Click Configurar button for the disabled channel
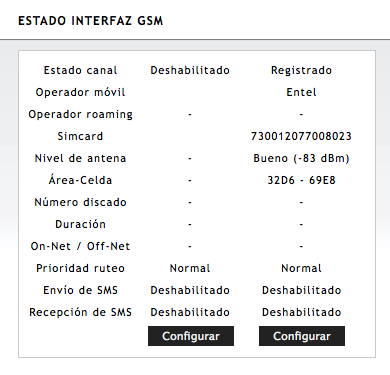 (x=191, y=336)
